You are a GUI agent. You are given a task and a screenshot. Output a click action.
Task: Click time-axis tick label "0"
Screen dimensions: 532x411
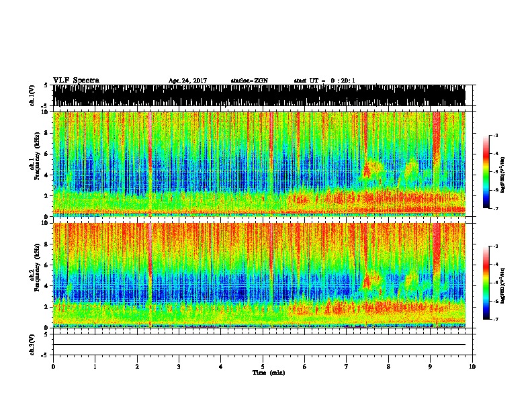pyautogui.click(x=53, y=367)
